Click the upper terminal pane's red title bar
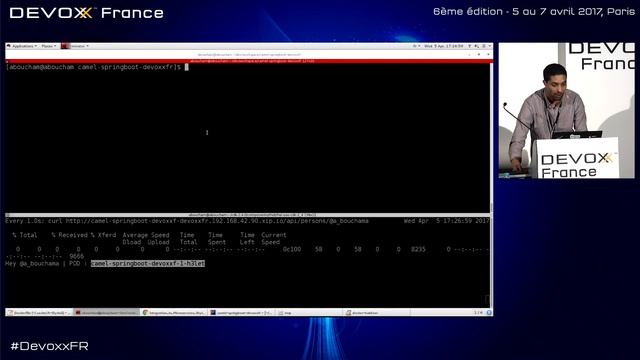Image resolution: width=640 pixels, height=360 pixels. click(x=249, y=61)
